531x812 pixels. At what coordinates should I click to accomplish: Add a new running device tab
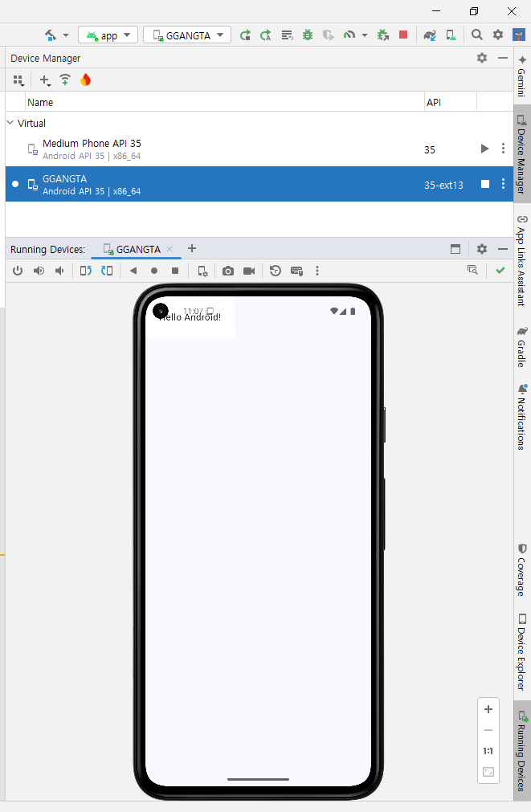[192, 248]
